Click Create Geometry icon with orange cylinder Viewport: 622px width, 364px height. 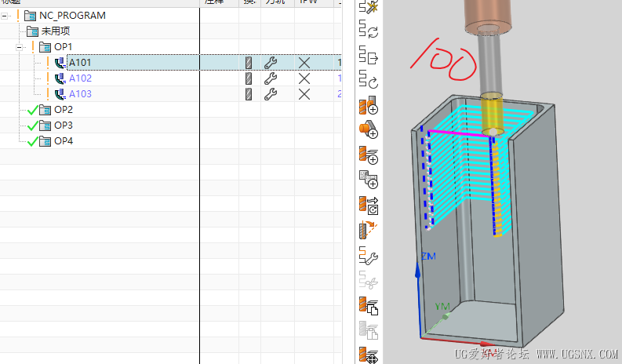(368, 130)
